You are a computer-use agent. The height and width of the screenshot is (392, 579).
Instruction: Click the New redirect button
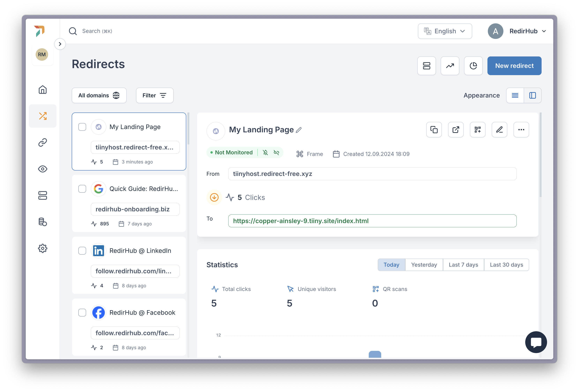tap(514, 66)
